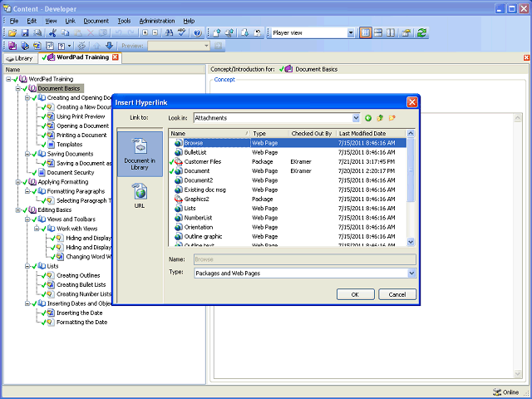The image size is (532, 399).
Task: Open the Player view dropdown
Action: click(x=350, y=32)
